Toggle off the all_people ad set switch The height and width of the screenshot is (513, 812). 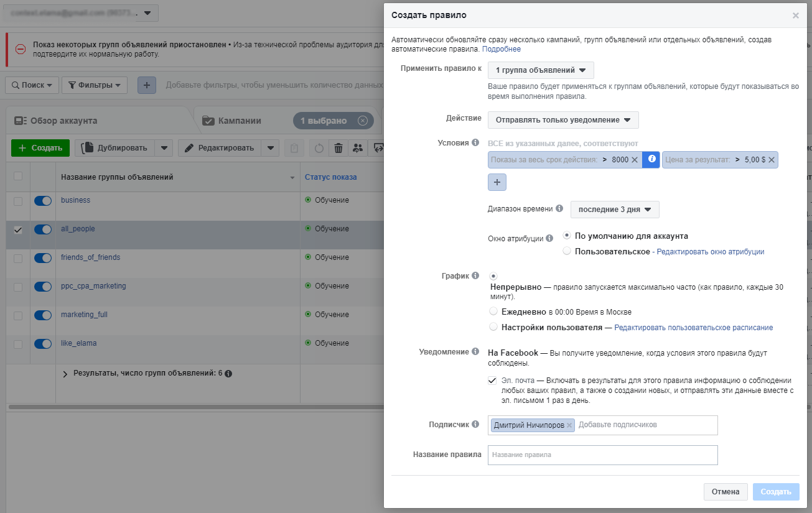43,229
